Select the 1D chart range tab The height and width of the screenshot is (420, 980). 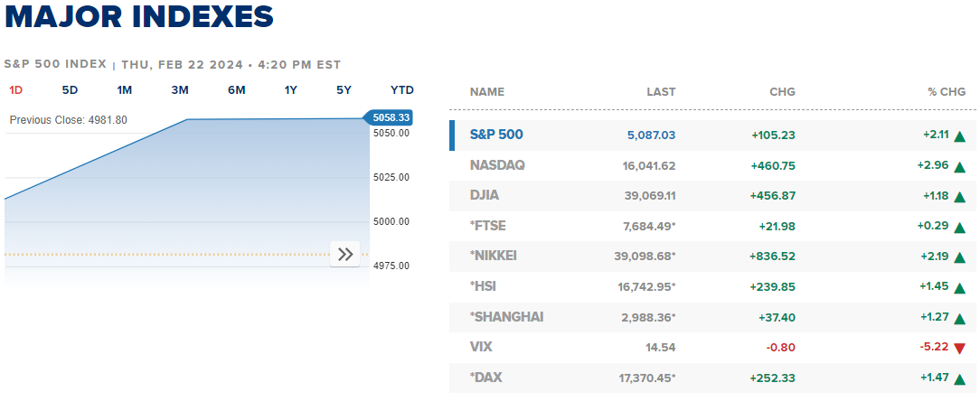(16, 90)
